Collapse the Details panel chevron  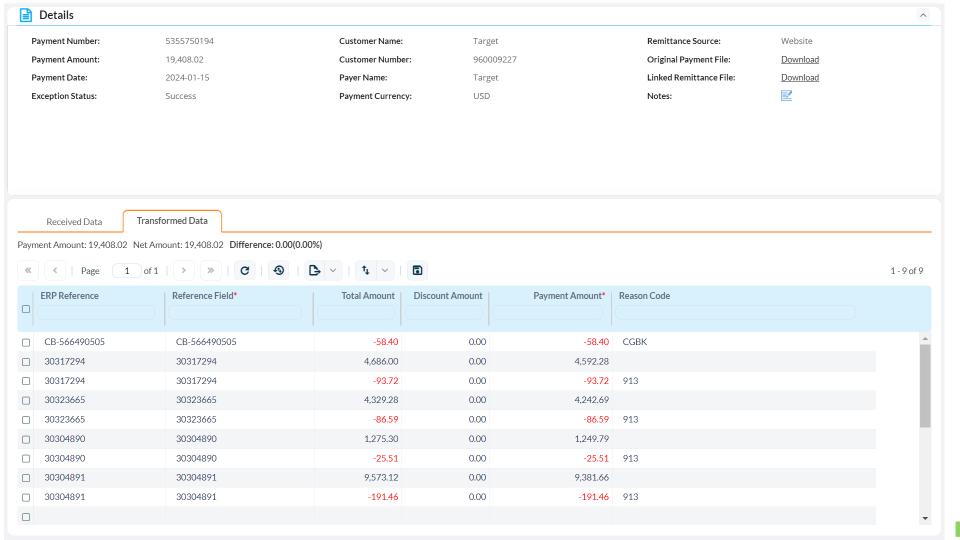pyautogui.click(x=922, y=15)
